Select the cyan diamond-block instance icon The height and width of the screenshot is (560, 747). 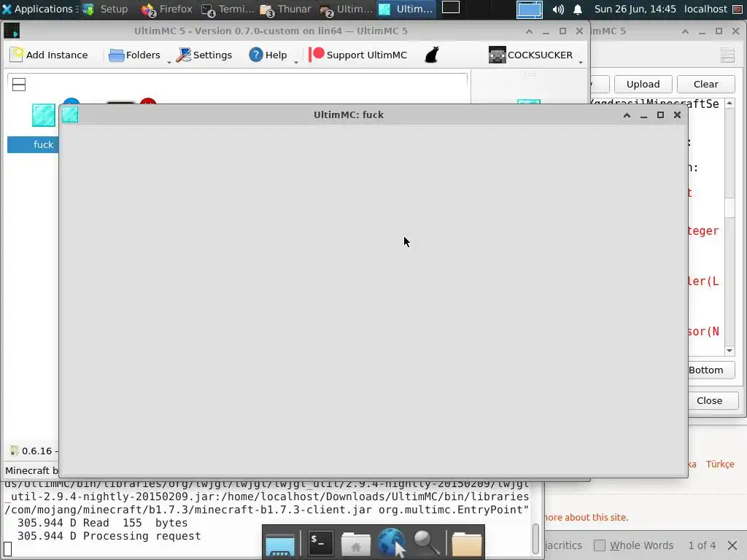click(43, 114)
